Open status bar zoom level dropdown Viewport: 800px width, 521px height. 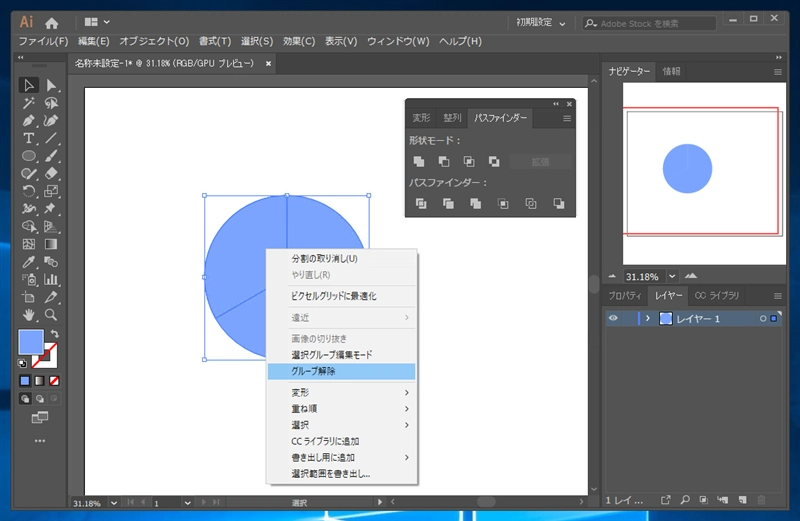click(114, 503)
